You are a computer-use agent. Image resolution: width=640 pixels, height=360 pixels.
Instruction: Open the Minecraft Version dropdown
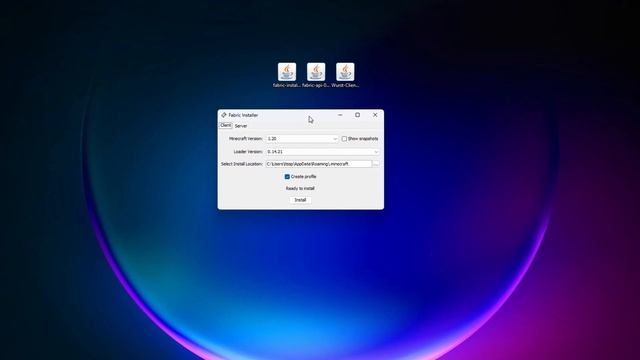coord(302,139)
